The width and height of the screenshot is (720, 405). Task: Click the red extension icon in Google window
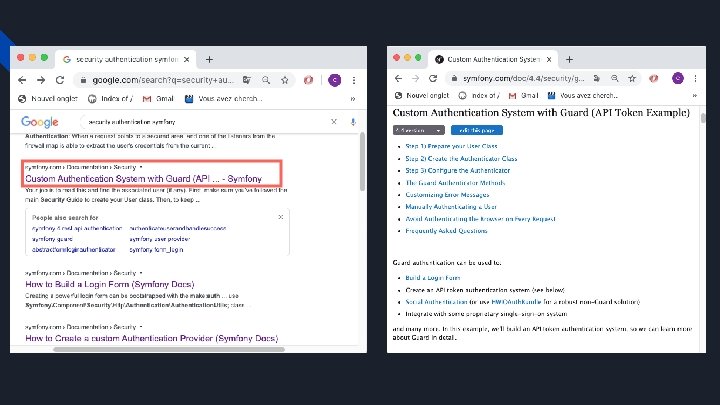308,80
